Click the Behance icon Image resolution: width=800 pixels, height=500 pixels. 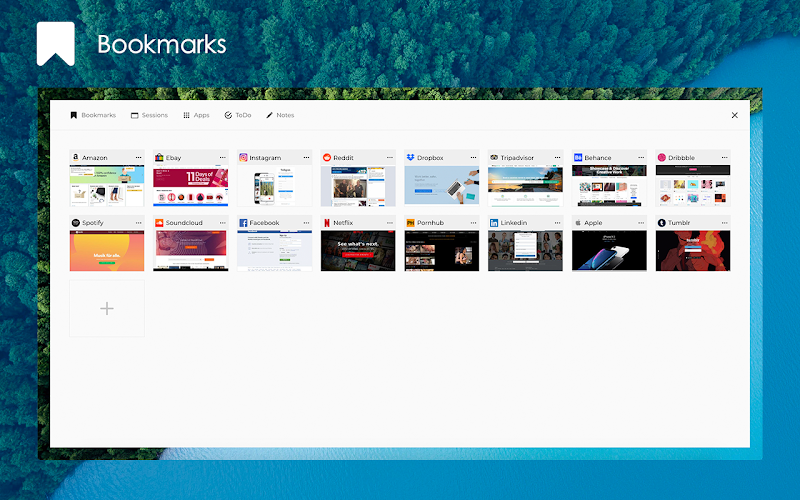578,158
